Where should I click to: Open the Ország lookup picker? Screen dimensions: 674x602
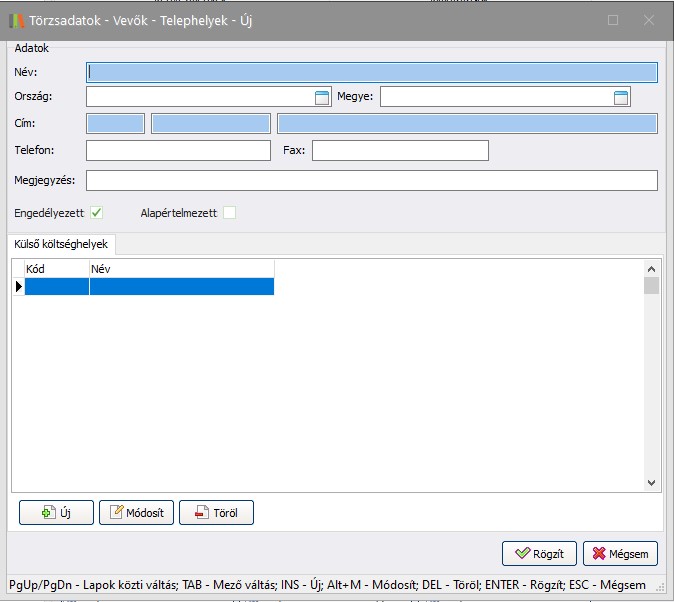(x=322, y=97)
